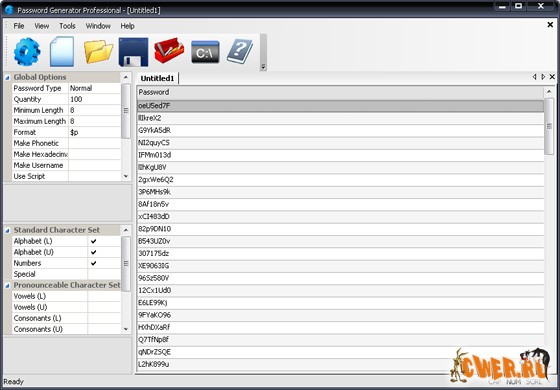Select password row 82p9DN10
The image size is (560, 390).
click(340, 229)
